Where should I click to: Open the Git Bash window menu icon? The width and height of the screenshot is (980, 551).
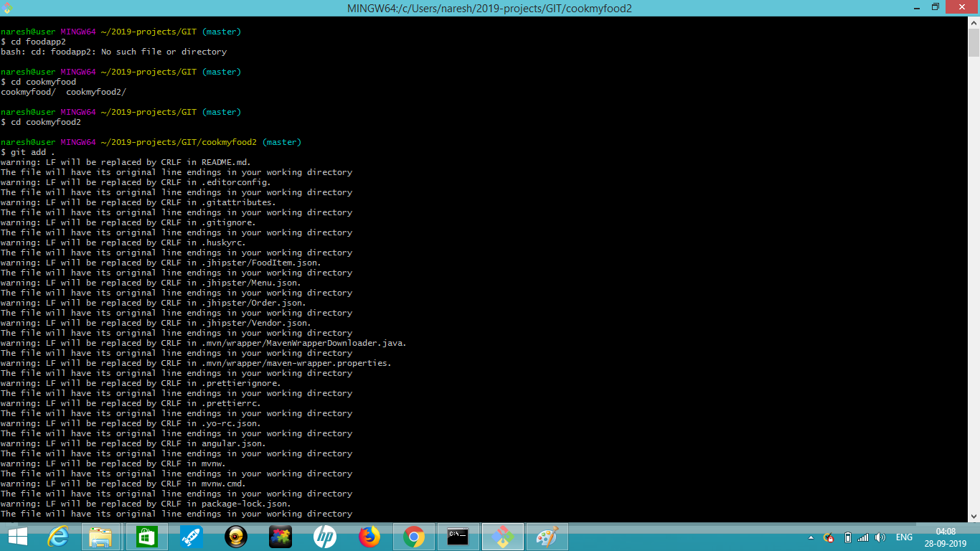pos(8,7)
